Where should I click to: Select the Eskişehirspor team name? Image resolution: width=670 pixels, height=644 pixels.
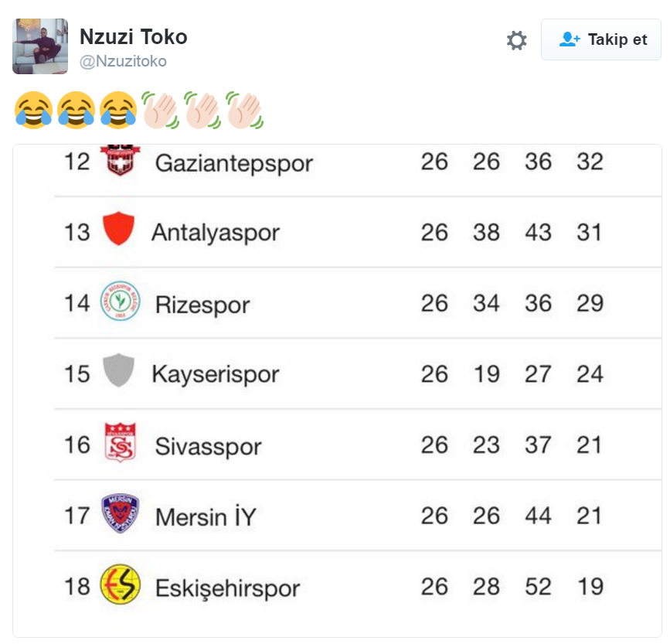(227, 588)
